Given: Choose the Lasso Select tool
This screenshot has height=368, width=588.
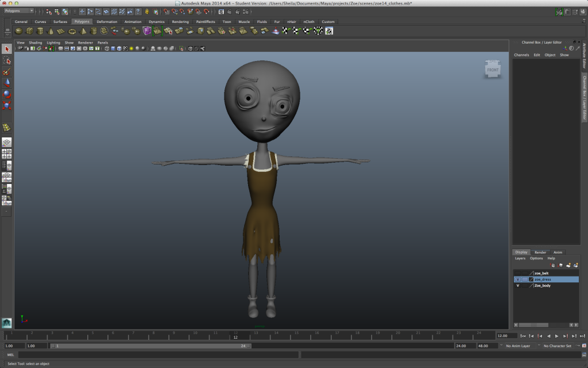Looking at the screenshot, I should point(7,60).
